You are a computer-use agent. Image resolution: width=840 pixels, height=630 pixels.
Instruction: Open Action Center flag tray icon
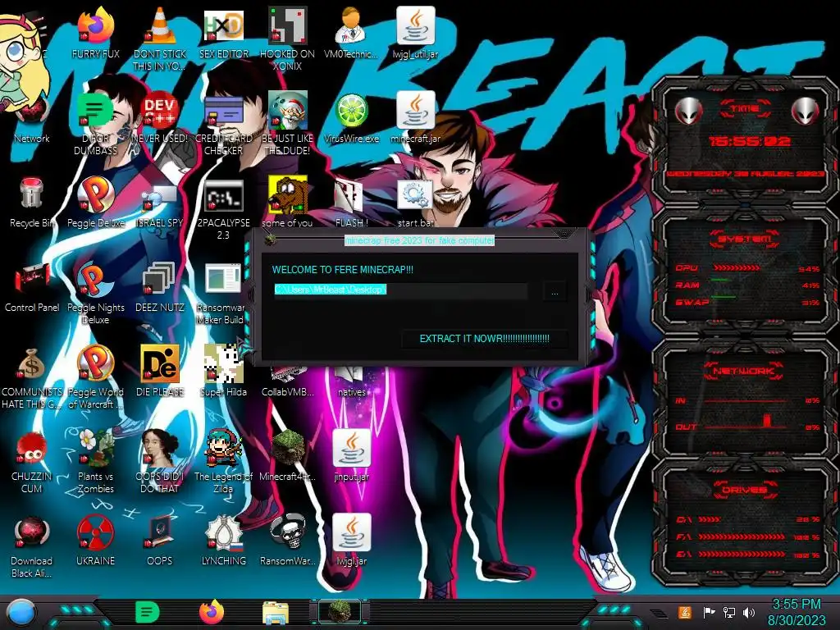(709, 612)
